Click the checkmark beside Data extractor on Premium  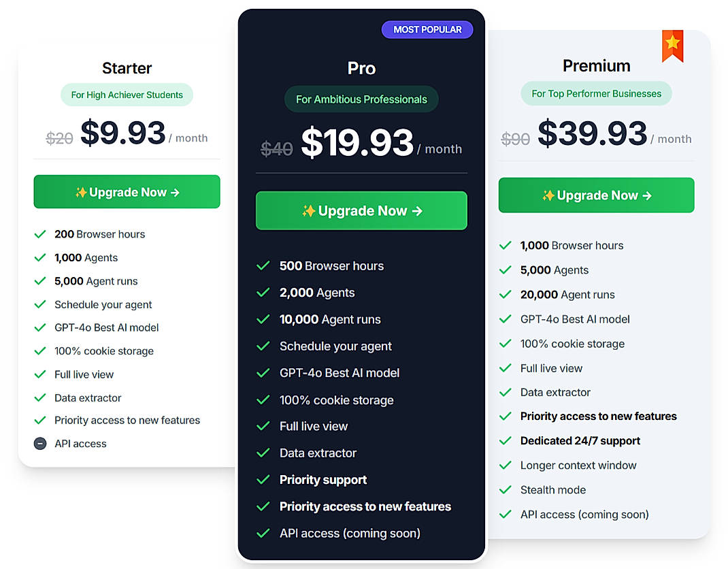[x=506, y=393]
